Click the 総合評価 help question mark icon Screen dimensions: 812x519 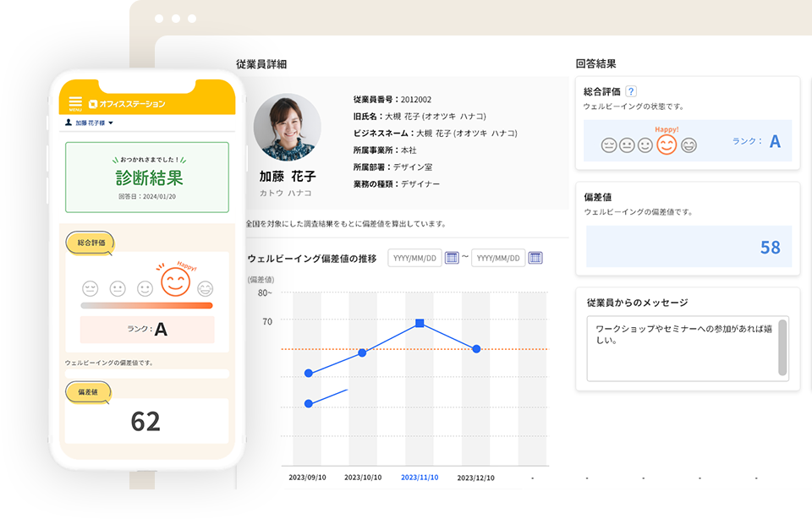tap(631, 91)
